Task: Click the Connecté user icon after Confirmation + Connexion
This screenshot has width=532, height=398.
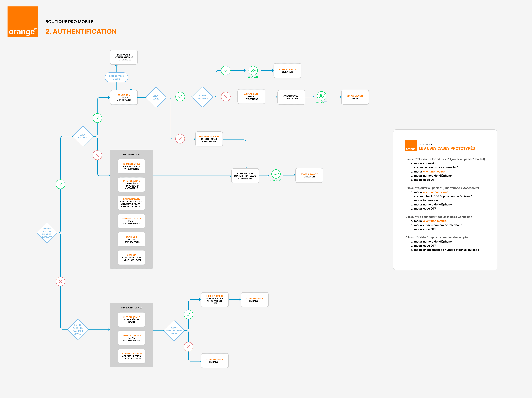Action: [x=322, y=96]
